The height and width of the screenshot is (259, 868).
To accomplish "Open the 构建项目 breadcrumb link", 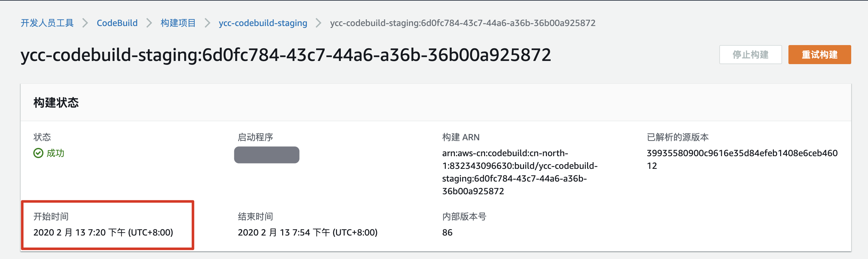I will pos(178,23).
